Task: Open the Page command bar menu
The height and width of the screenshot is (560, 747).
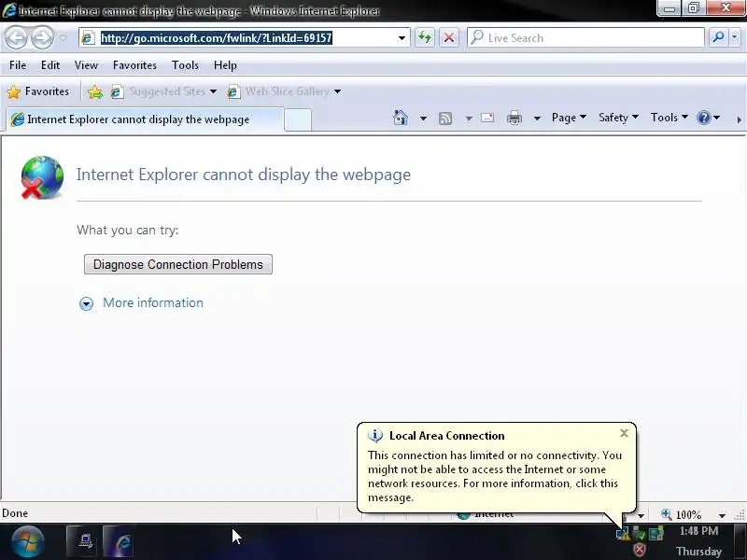Action: [569, 118]
